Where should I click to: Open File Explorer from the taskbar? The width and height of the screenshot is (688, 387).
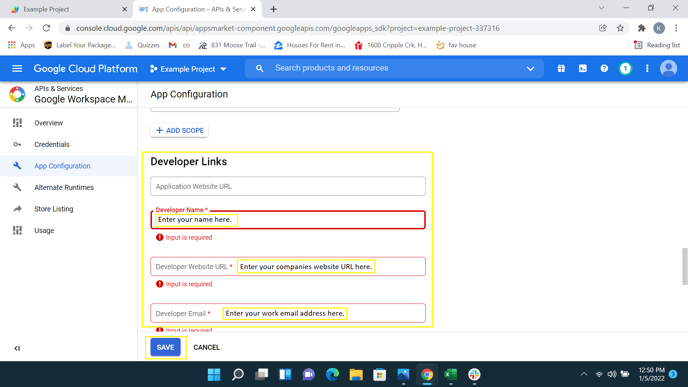pyautogui.click(x=356, y=374)
